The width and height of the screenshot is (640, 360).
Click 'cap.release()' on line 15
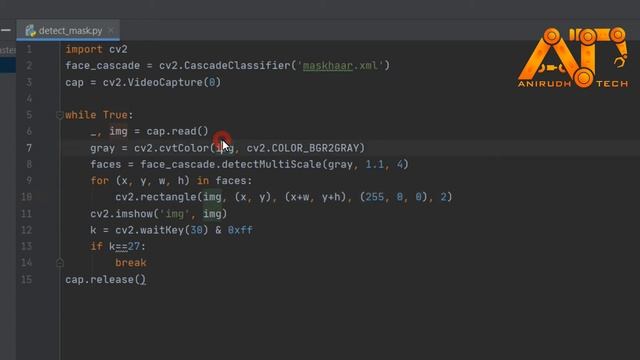coord(105,280)
